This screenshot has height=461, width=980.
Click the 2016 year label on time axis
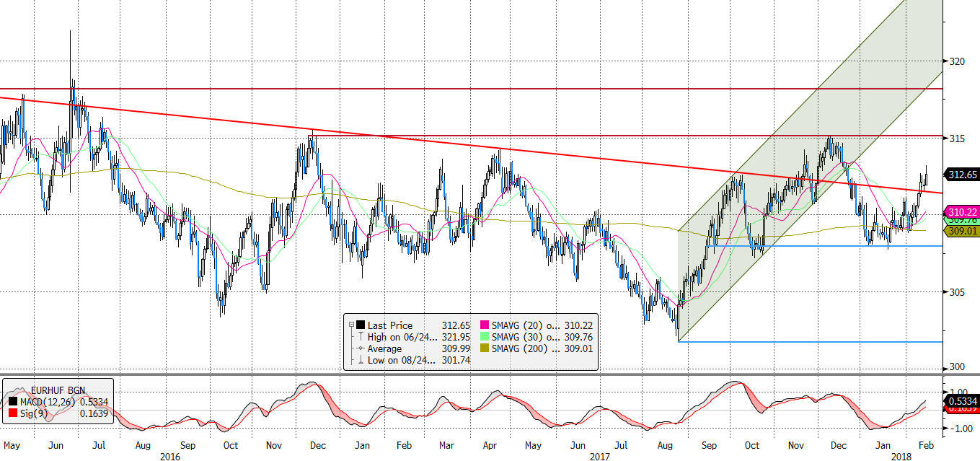point(170,456)
